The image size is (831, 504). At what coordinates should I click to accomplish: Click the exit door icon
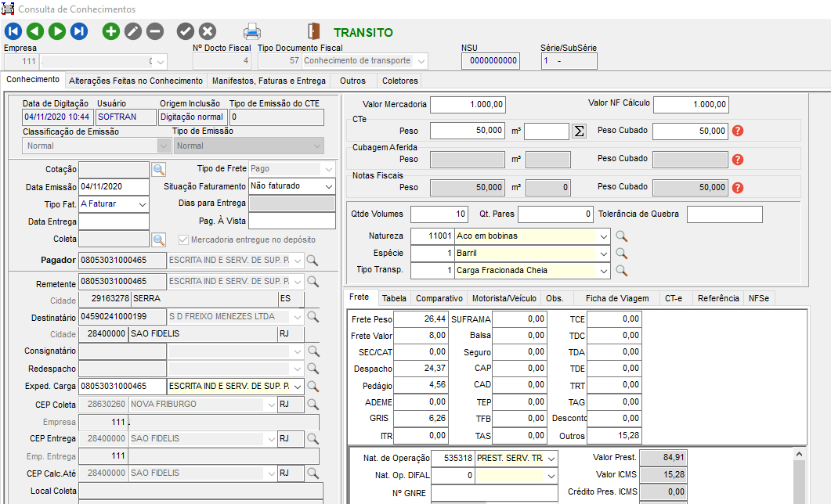pyautogui.click(x=313, y=31)
